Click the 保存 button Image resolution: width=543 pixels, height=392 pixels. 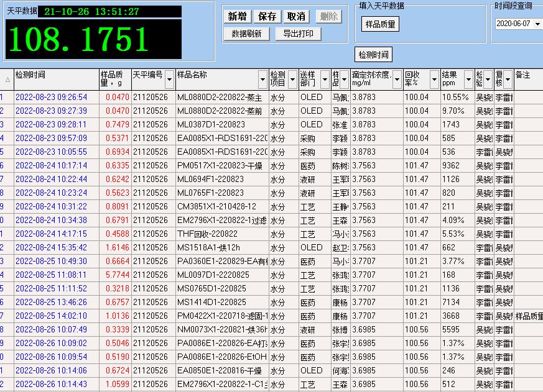tap(266, 16)
